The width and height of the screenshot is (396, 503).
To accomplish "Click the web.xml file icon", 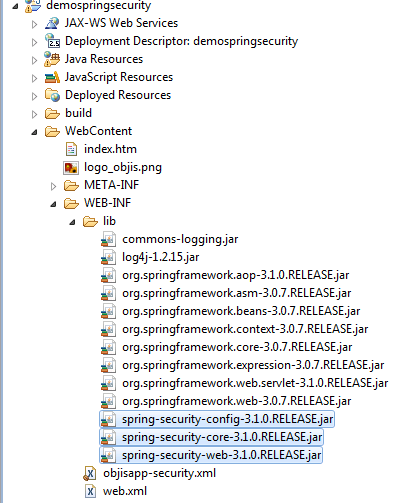I will 90,492.
